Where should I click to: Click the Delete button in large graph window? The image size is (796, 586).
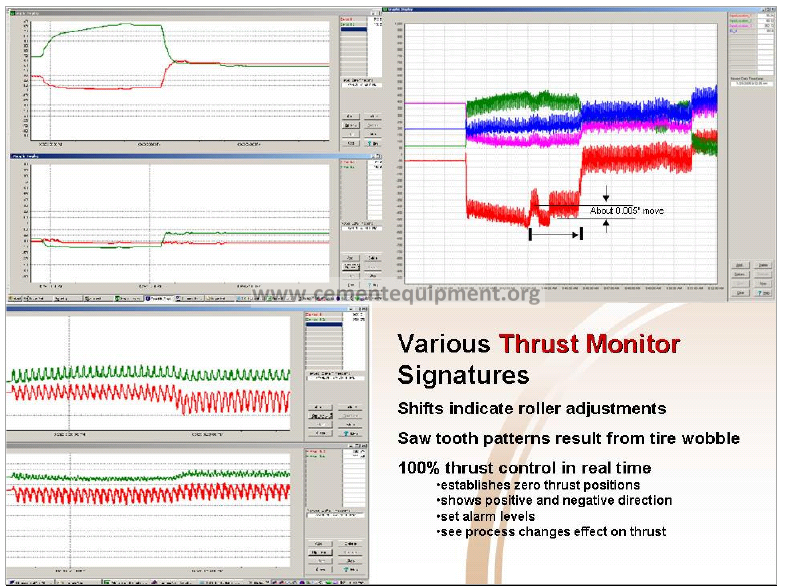tap(763, 265)
